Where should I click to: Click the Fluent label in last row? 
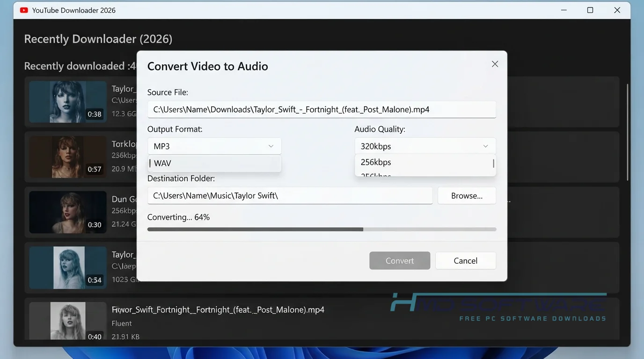pos(122,323)
